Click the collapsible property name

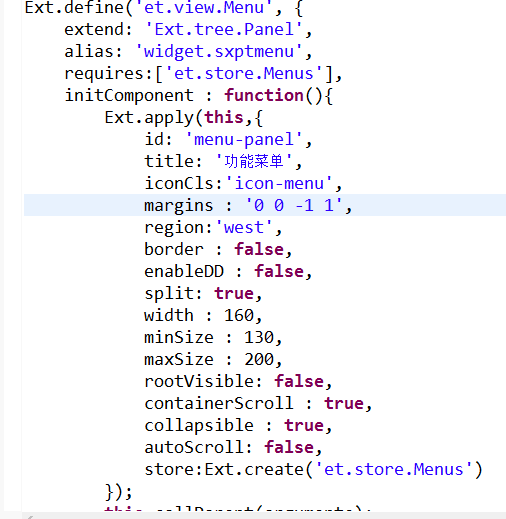199,425
